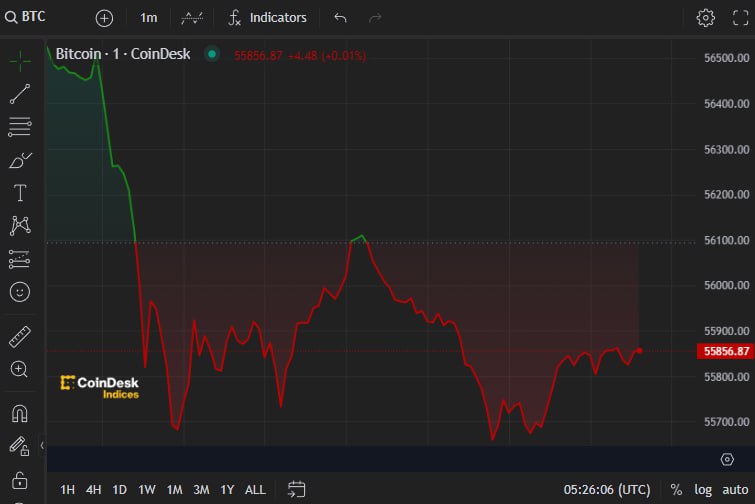Open BTC symbol search
The height and width of the screenshot is (504, 755).
[25, 17]
